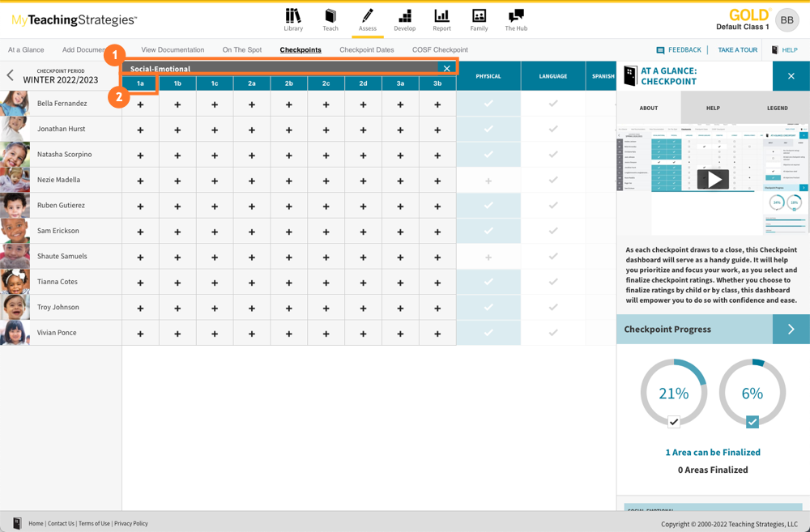Click the Family photo icon

tap(479, 16)
